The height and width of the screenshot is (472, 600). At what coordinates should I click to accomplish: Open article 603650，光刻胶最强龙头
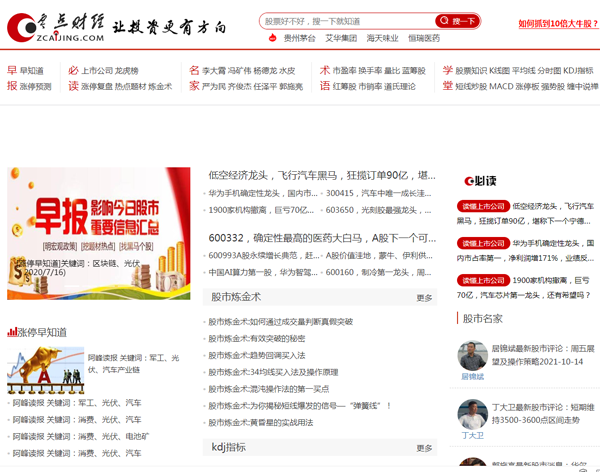[378, 210]
